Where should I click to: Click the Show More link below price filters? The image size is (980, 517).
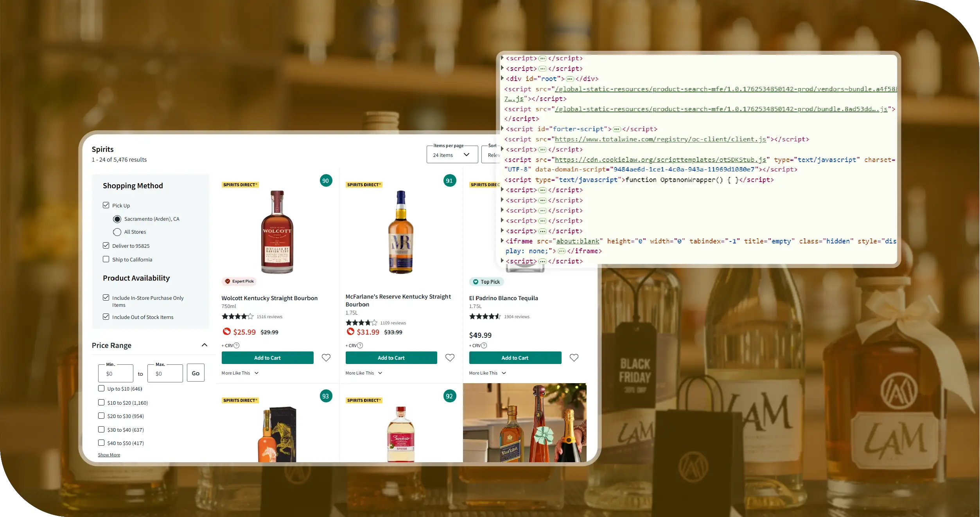pos(109,454)
